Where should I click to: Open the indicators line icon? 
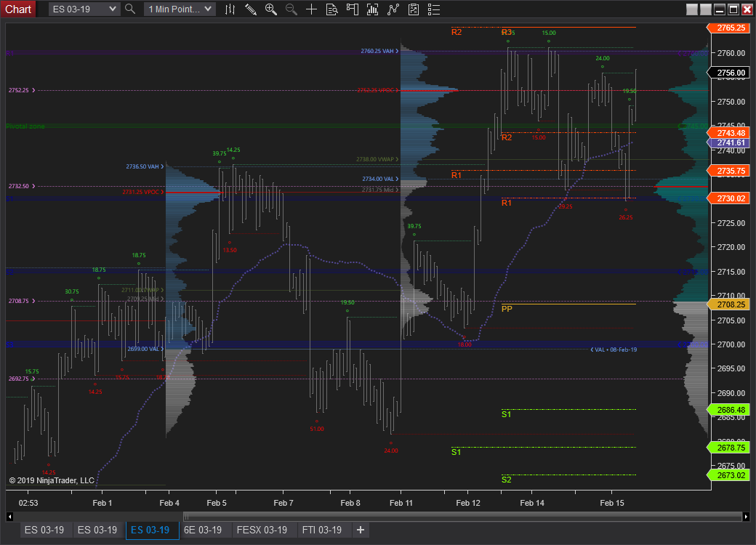[393, 9]
